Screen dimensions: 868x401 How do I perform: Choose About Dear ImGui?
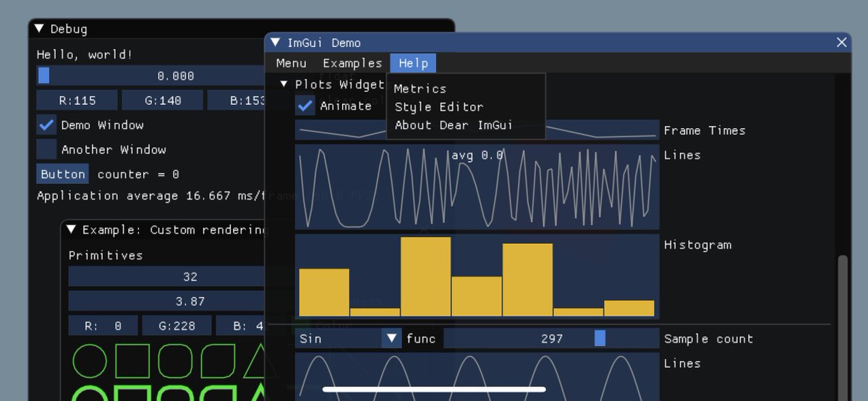pyautogui.click(x=454, y=124)
